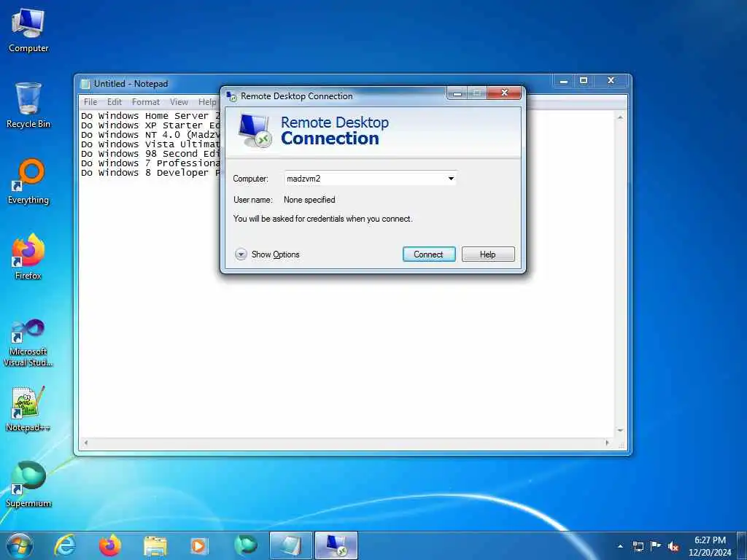Image resolution: width=747 pixels, height=560 pixels.
Task: Open the Notepad File menu
Action: [x=90, y=102]
